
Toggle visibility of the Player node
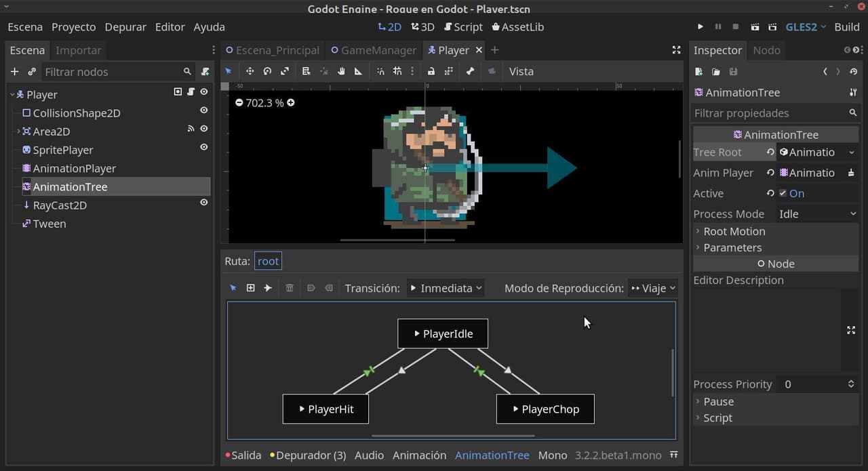click(203, 91)
